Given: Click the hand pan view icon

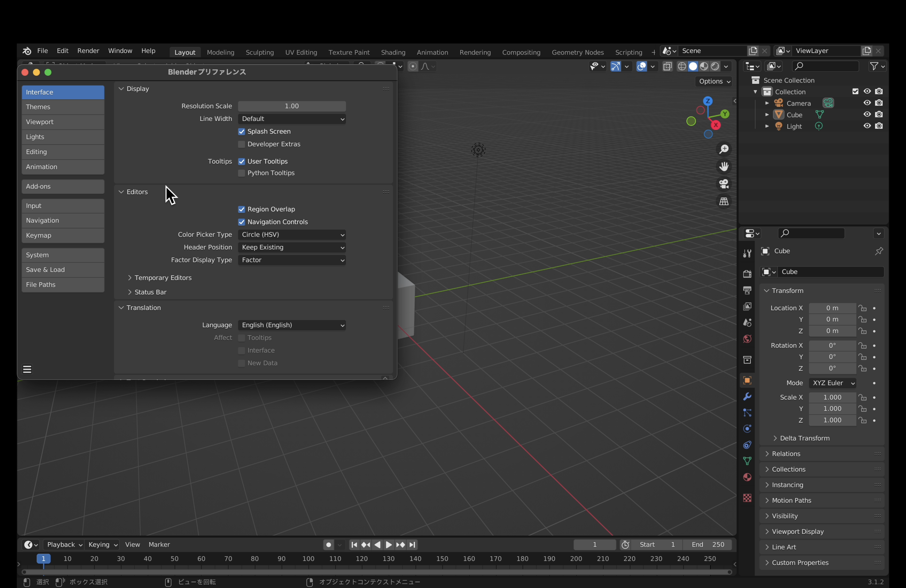Looking at the screenshot, I should pos(724,166).
